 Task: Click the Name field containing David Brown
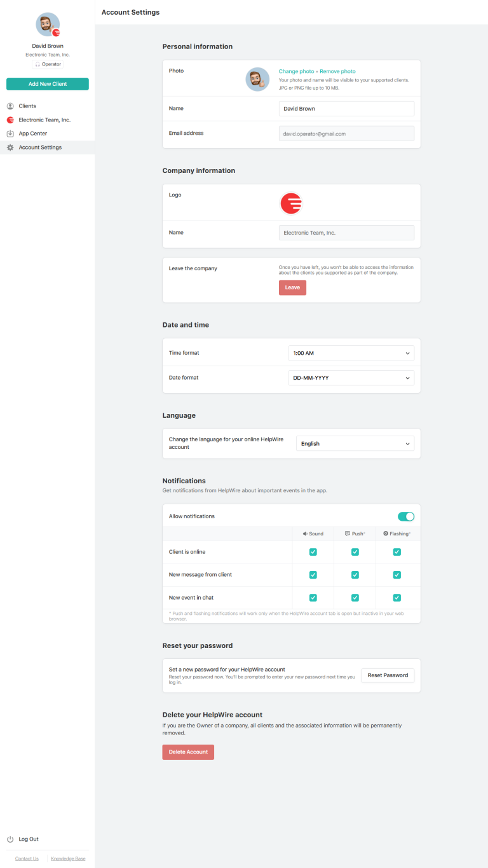(x=346, y=109)
